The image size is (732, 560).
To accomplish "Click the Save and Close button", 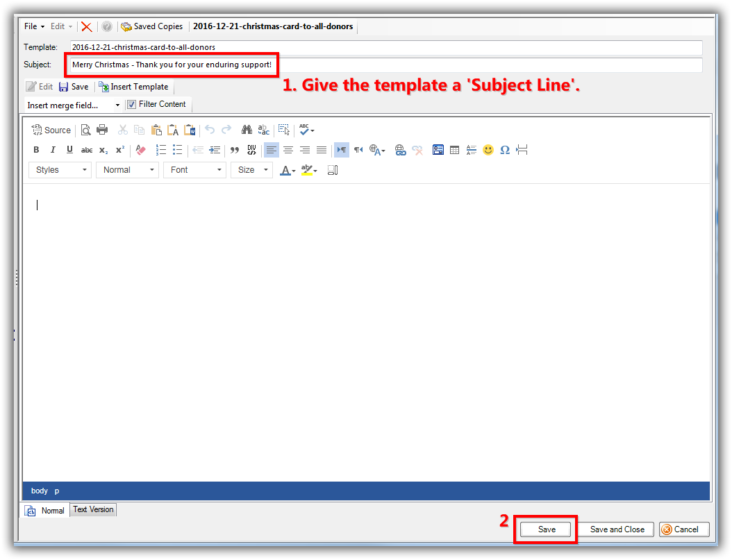I will [x=617, y=529].
